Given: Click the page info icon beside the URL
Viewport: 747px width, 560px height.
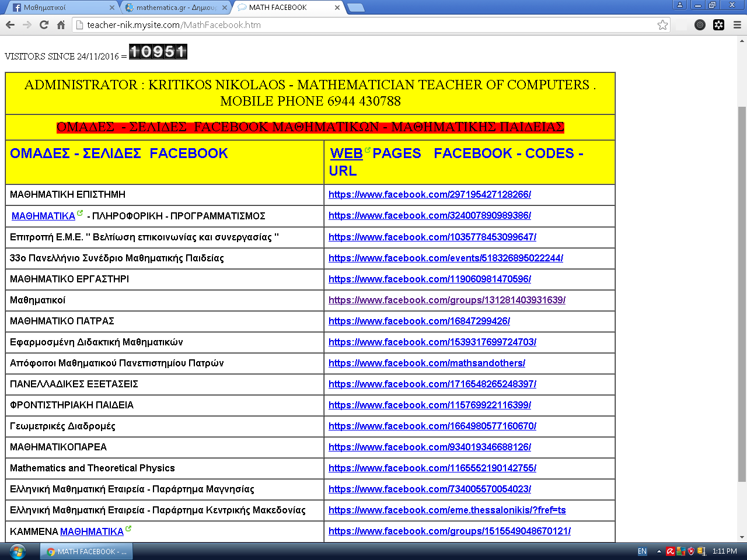Looking at the screenshot, I should click(79, 25).
